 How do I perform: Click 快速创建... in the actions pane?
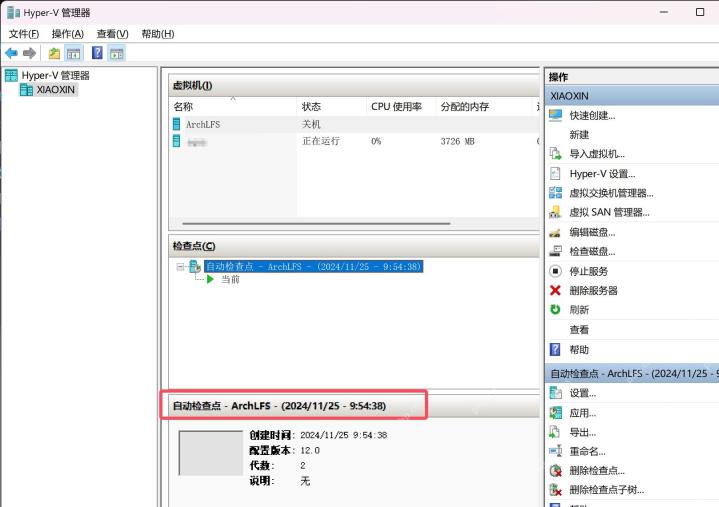pos(592,116)
